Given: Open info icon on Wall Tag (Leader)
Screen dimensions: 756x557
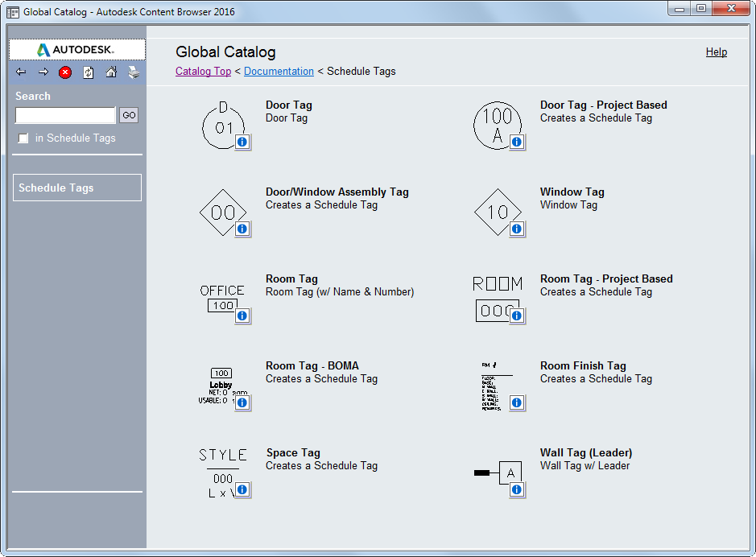Looking at the screenshot, I should click(517, 490).
